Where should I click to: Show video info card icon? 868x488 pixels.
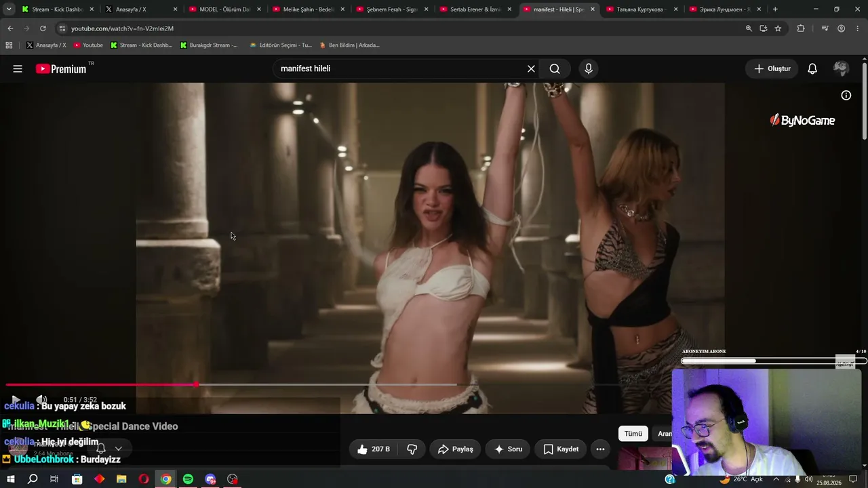tap(846, 96)
